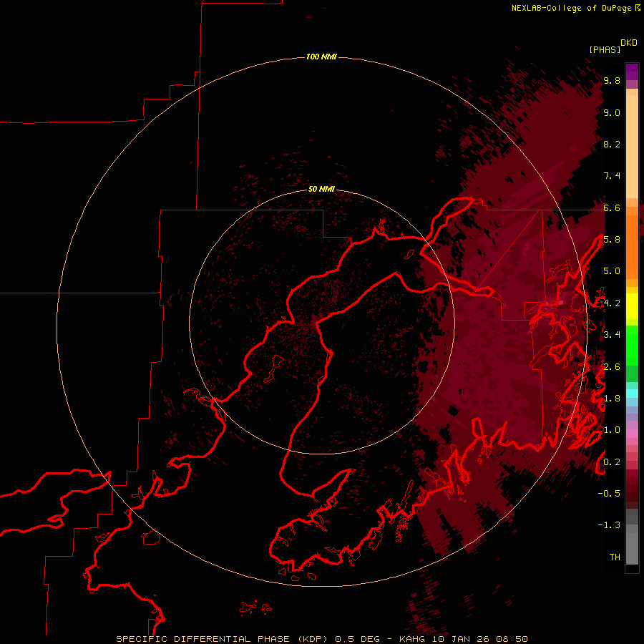Click the 9.0 value on color scale
The width and height of the screenshot is (644, 644).
(x=612, y=112)
